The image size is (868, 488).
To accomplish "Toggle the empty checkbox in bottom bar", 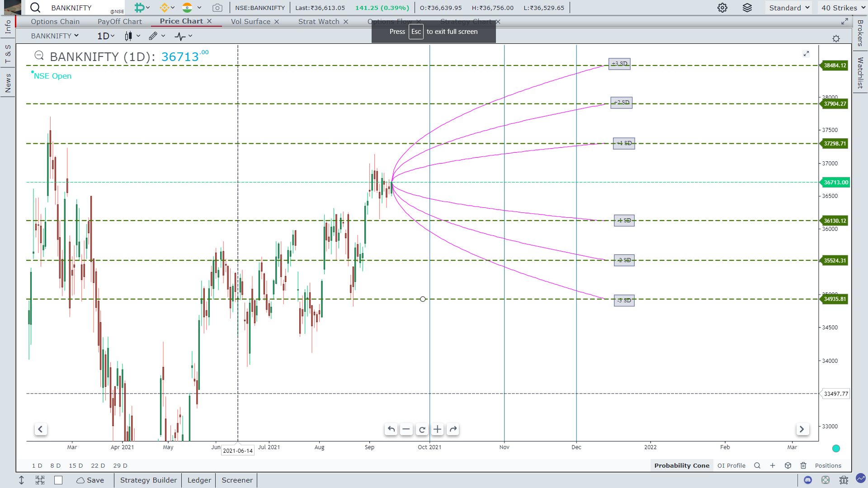I will point(58,480).
